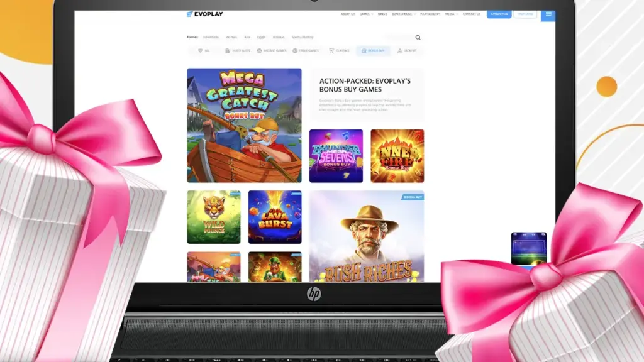This screenshot has width=644, height=362.
Task: Filter by the Adventures theme link
Action: (x=211, y=38)
